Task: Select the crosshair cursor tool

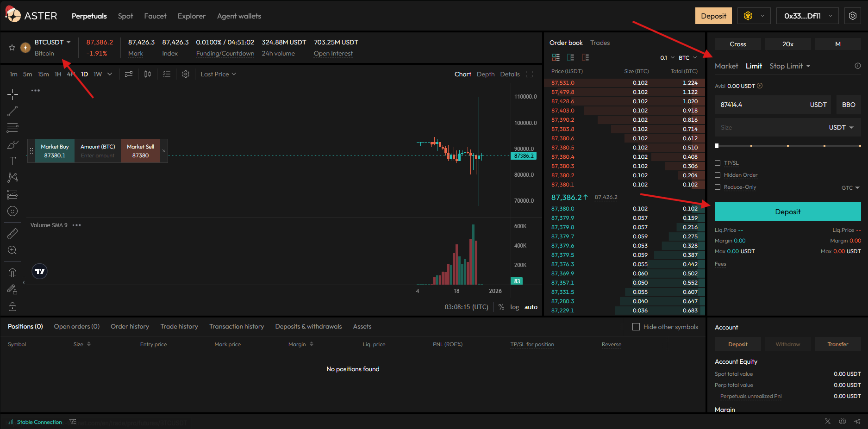Action: click(12, 95)
